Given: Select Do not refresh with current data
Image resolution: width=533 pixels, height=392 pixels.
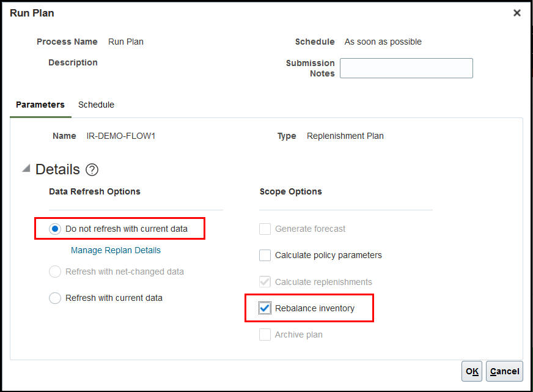Looking at the screenshot, I should pos(55,229).
